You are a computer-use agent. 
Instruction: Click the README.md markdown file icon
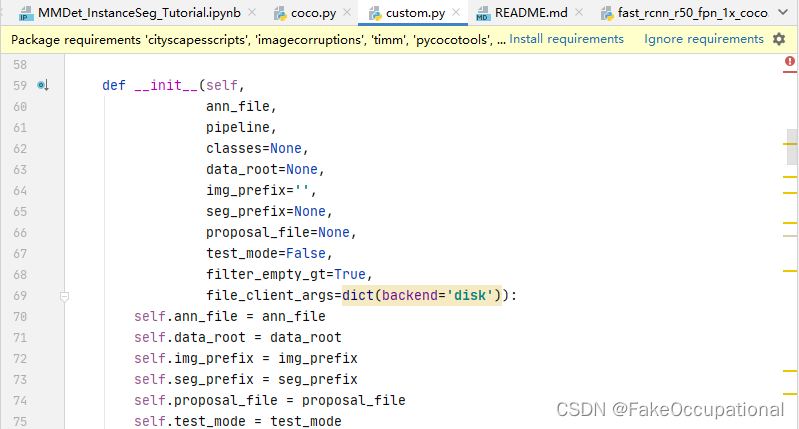pos(483,14)
